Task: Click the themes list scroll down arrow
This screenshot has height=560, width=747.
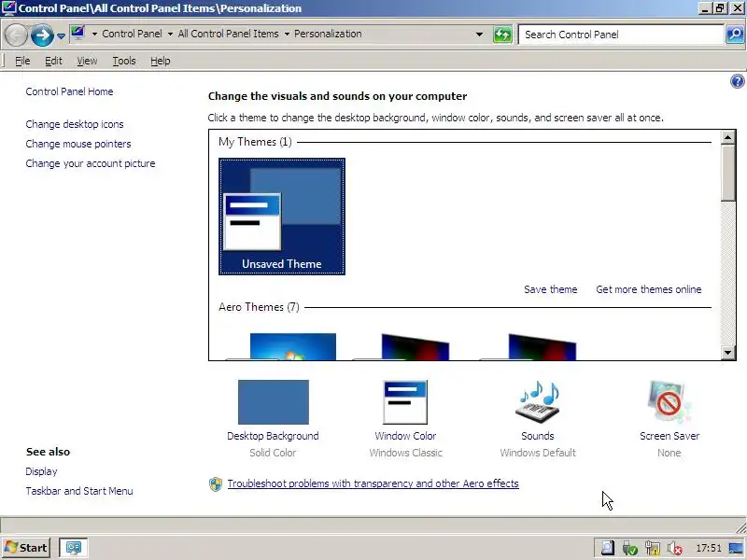Action: 728,353
